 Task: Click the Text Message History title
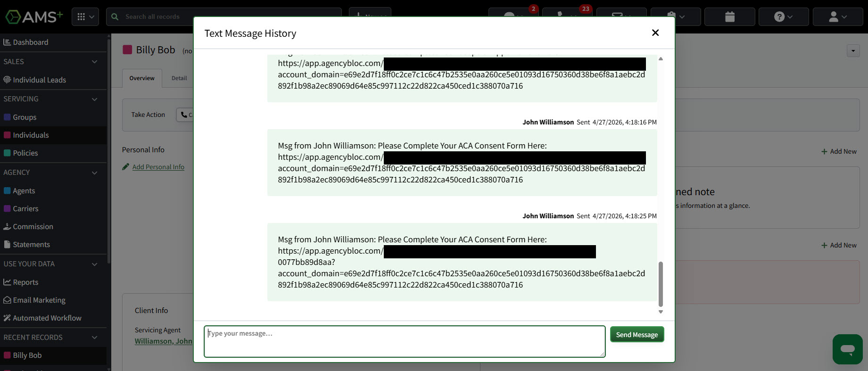pos(250,33)
